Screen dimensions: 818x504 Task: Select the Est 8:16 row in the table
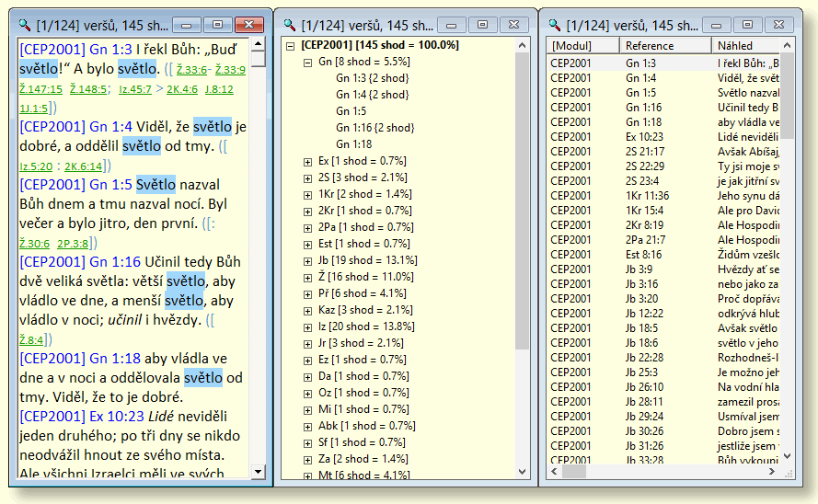643,255
